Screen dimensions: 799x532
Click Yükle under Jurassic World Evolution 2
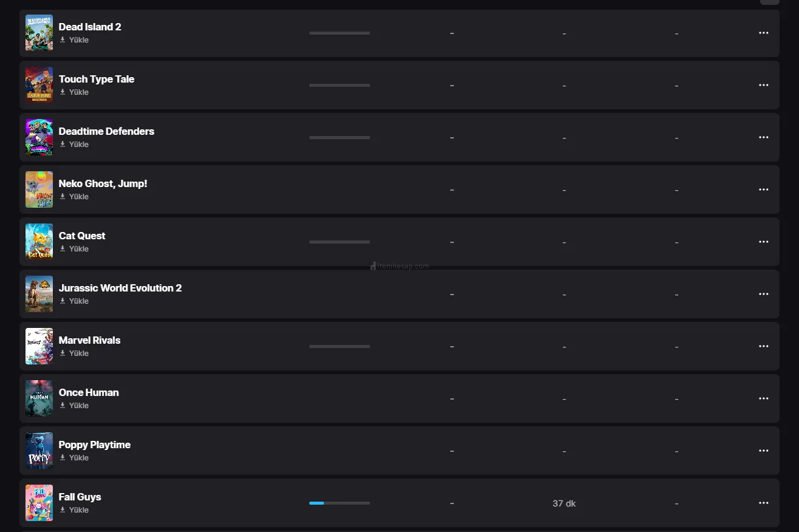coord(78,301)
